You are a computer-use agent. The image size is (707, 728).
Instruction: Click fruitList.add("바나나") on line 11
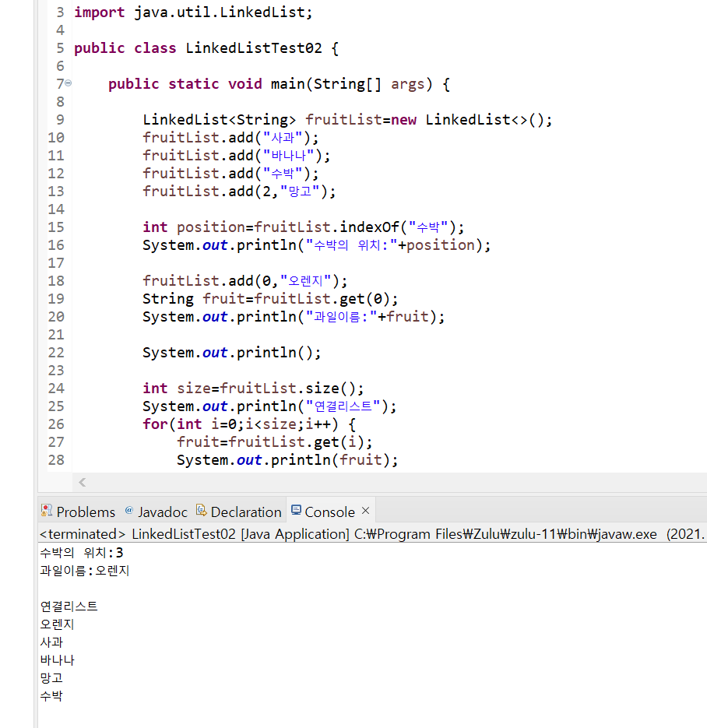(x=236, y=156)
